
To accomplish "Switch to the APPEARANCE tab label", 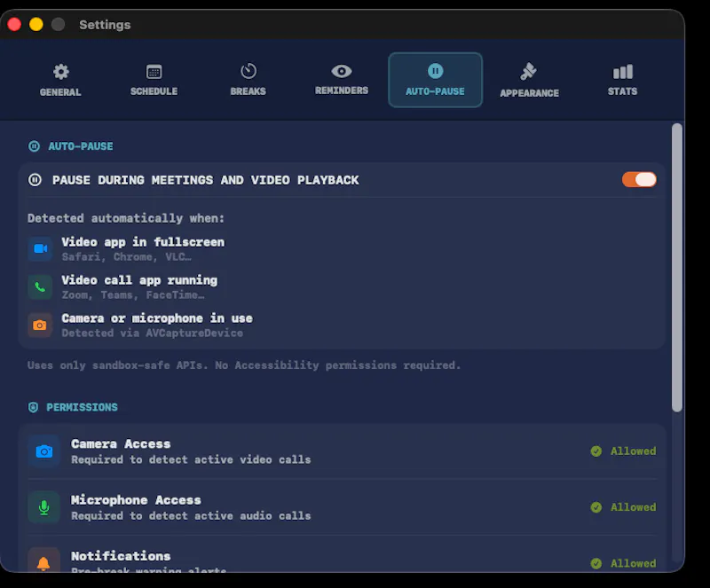I will click(529, 93).
